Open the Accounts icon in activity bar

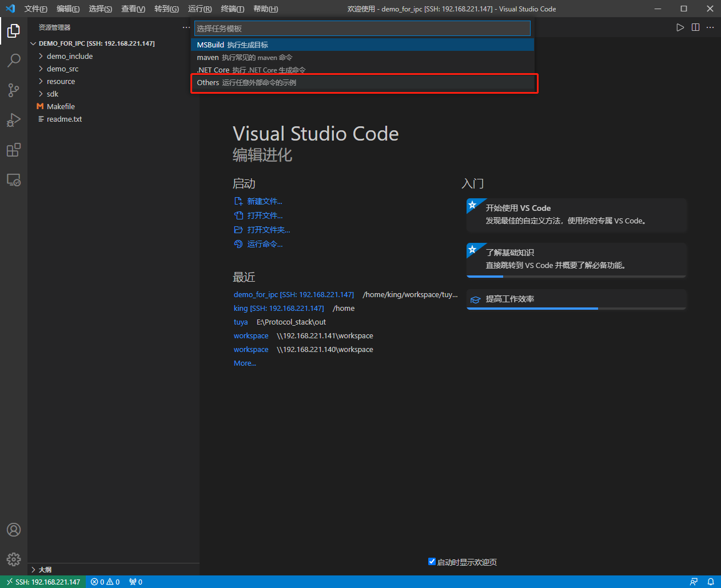[x=14, y=530]
